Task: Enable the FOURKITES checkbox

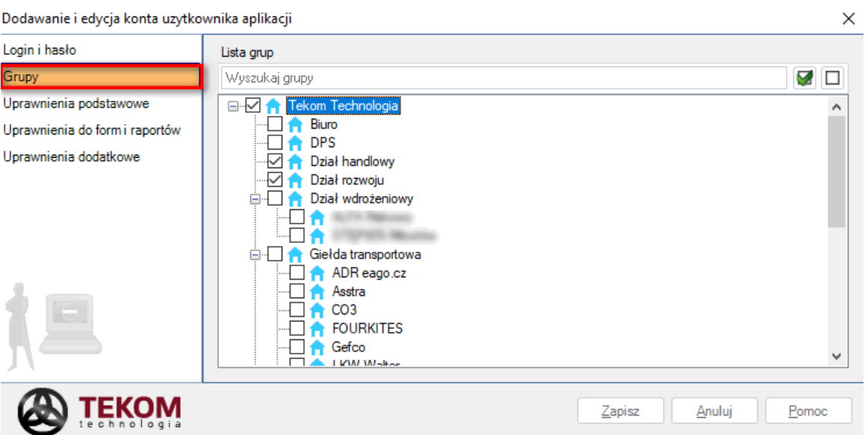Action: [297, 329]
